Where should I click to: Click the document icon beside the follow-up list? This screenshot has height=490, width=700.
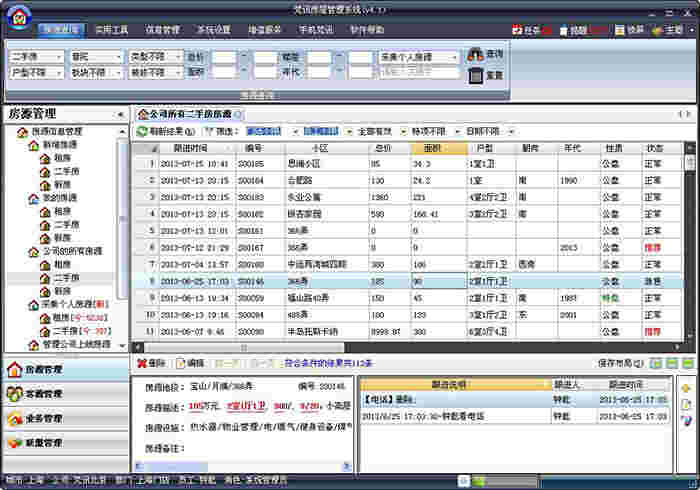point(686,405)
